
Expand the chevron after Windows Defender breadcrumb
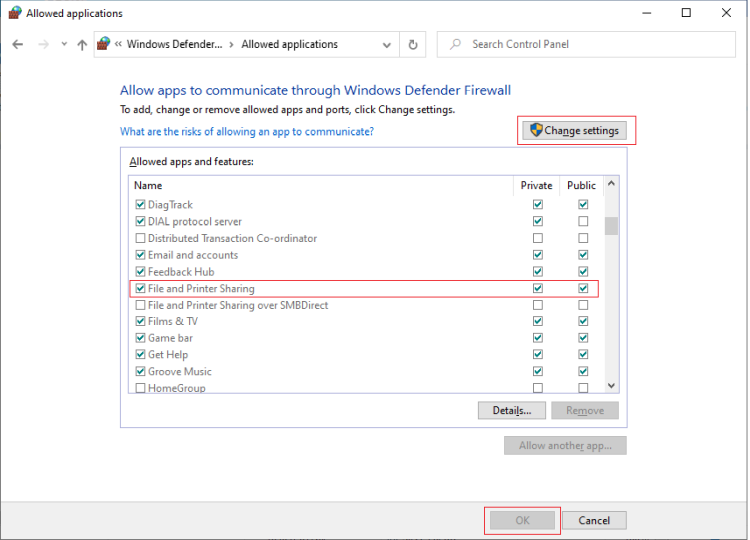(x=232, y=44)
